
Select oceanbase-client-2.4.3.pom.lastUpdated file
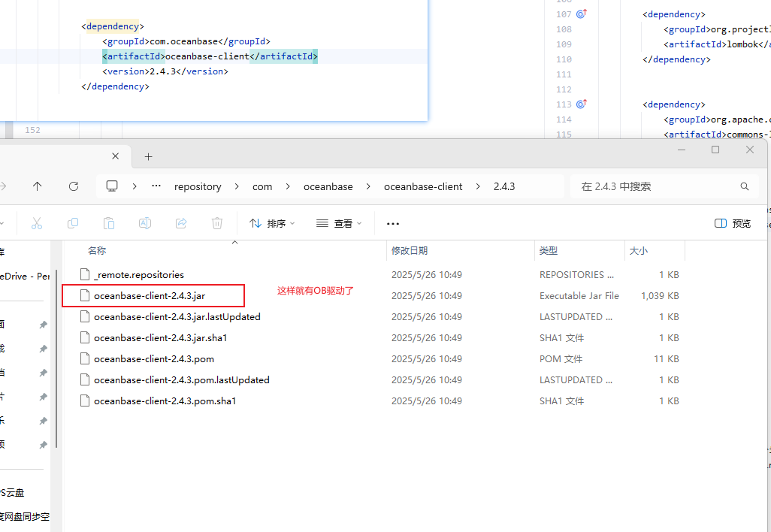coord(181,380)
